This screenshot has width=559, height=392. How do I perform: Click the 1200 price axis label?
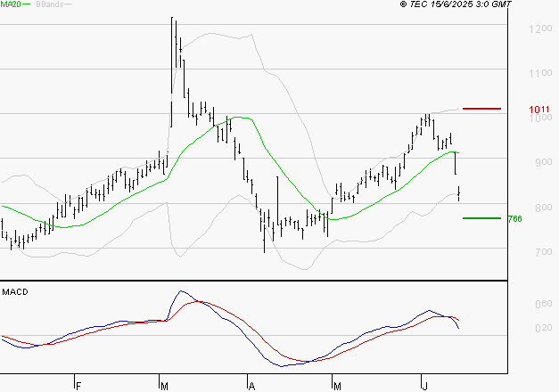(x=540, y=29)
